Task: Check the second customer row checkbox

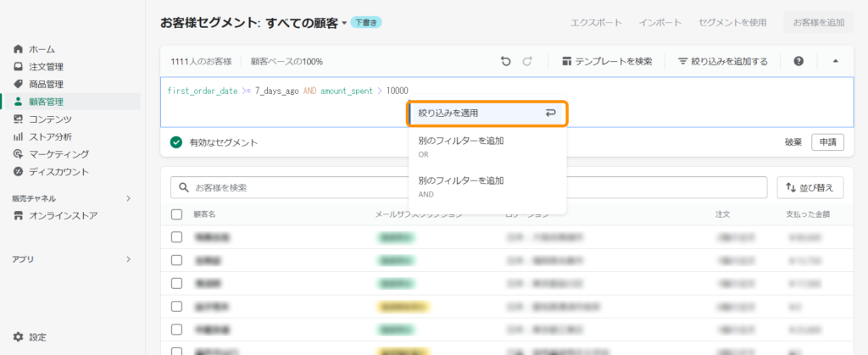Action: (176, 259)
